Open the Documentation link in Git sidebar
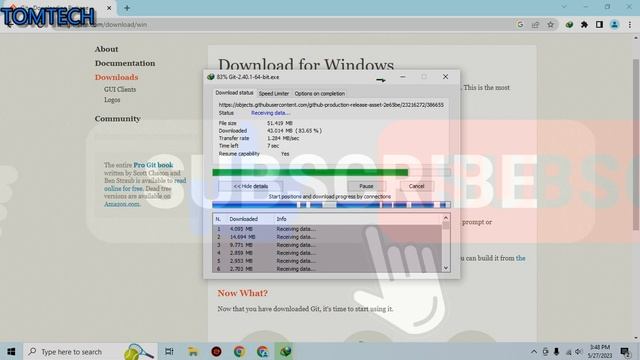The height and width of the screenshot is (360, 640). coord(125,63)
